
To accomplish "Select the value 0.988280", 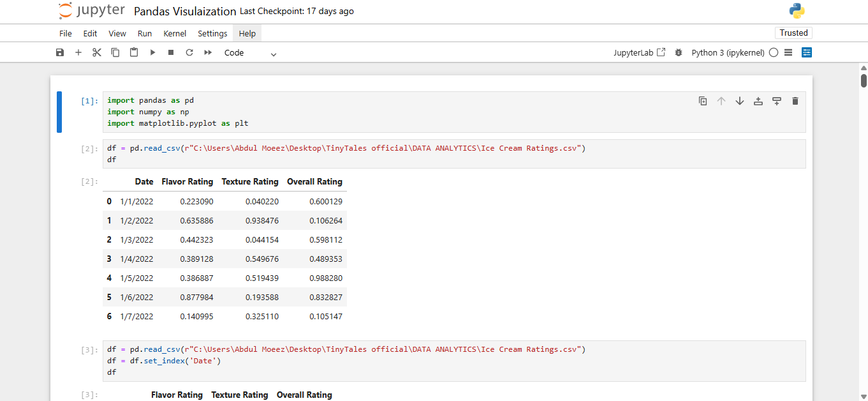I will (x=326, y=278).
